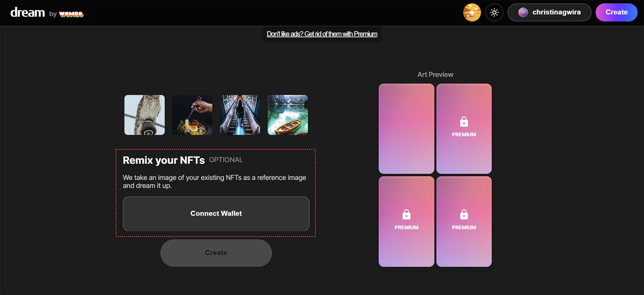Click the NFT reference image description text
Image resolution: width=644 pixels, height=295 pixels.
[214, 182]
